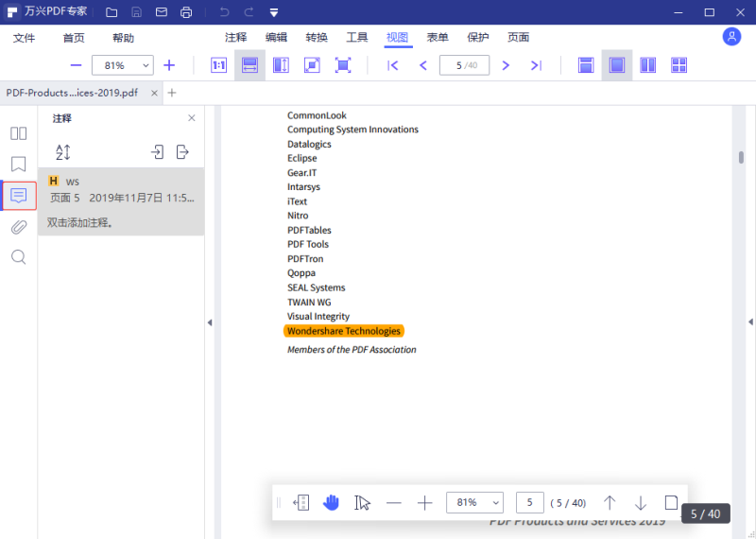Go to the next page arrow
Screen dimensions: 756x539
506,65
